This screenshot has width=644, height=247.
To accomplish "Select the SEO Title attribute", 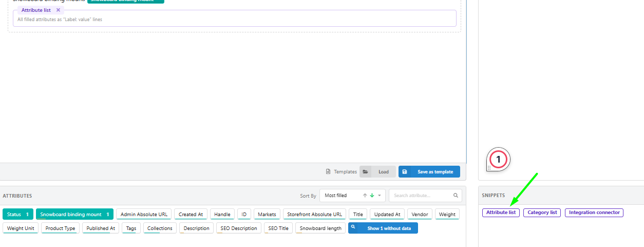I will (x=278, y=228).
